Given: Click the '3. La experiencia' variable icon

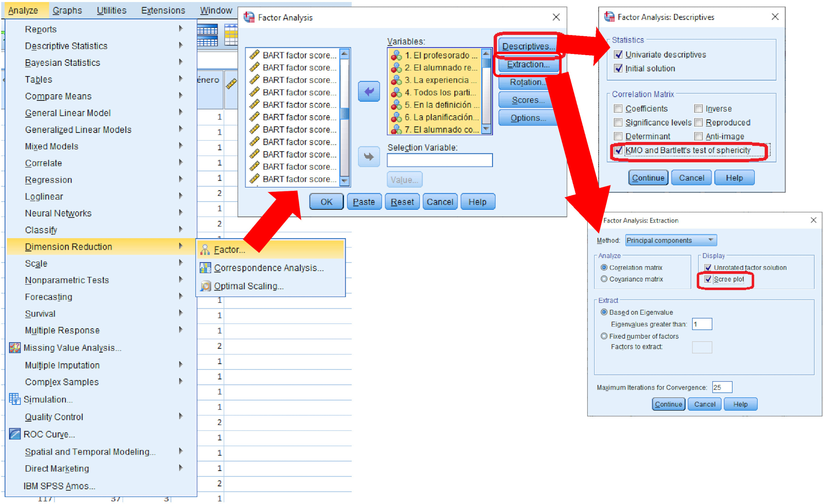Looking at the screenshot, I should pos(396,80).
